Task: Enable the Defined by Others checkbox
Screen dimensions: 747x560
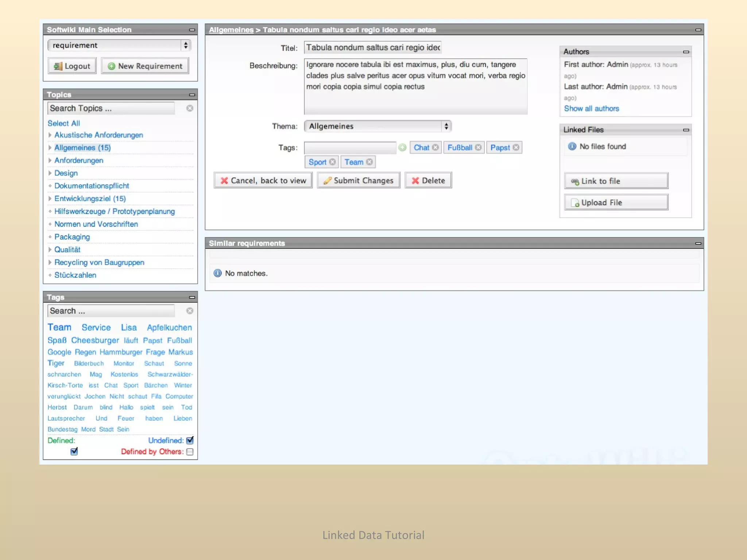Action: click(190, 452)
